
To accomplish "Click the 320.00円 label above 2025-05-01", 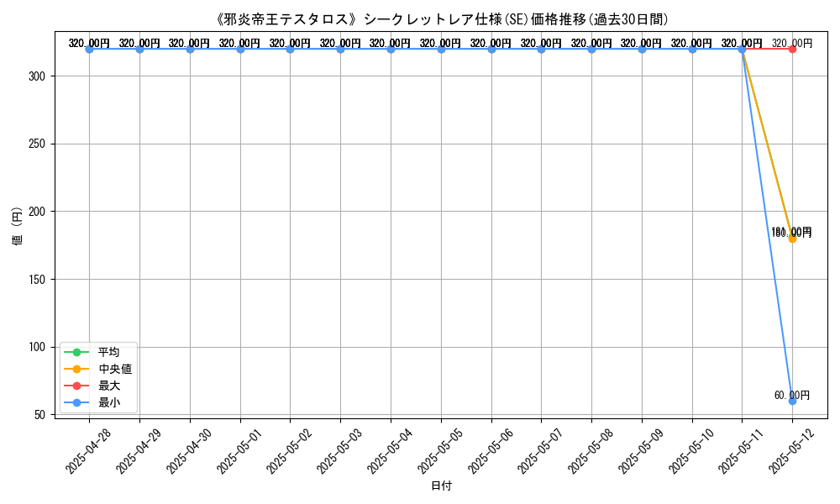I will pyautogui.click(x=240, y=44).
